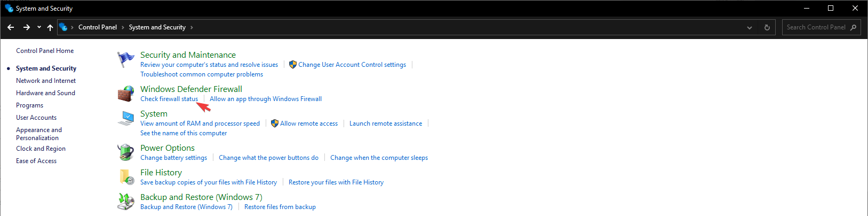868x216 pixels.
Task: Open Change battery settings link
Action: click(173, 158)
